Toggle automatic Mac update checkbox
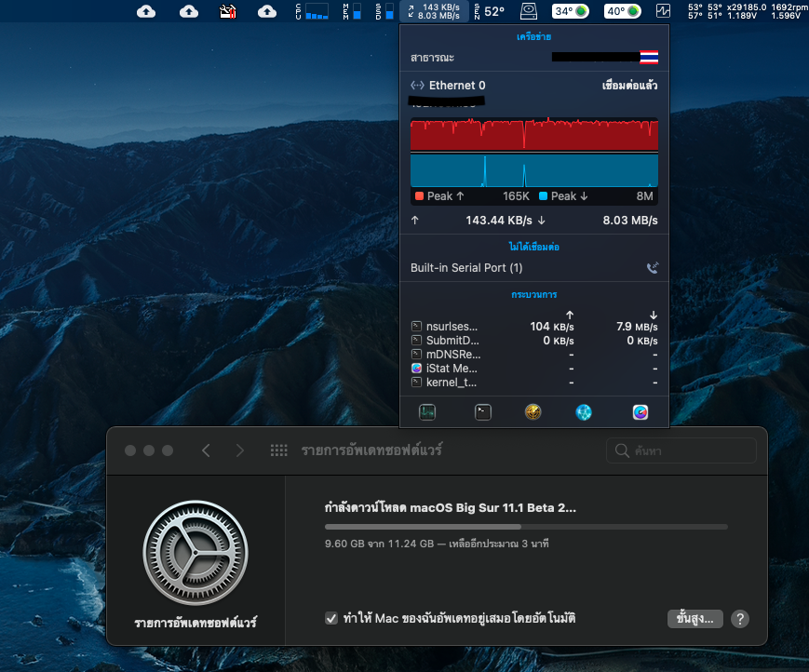The width and height of the screenshot is (809, 672). point(331,618)
